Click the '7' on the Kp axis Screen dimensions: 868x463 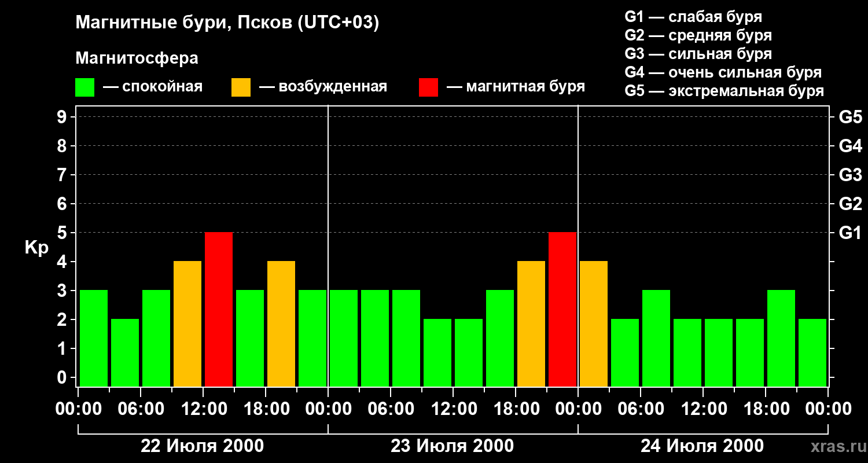(63, 175)
